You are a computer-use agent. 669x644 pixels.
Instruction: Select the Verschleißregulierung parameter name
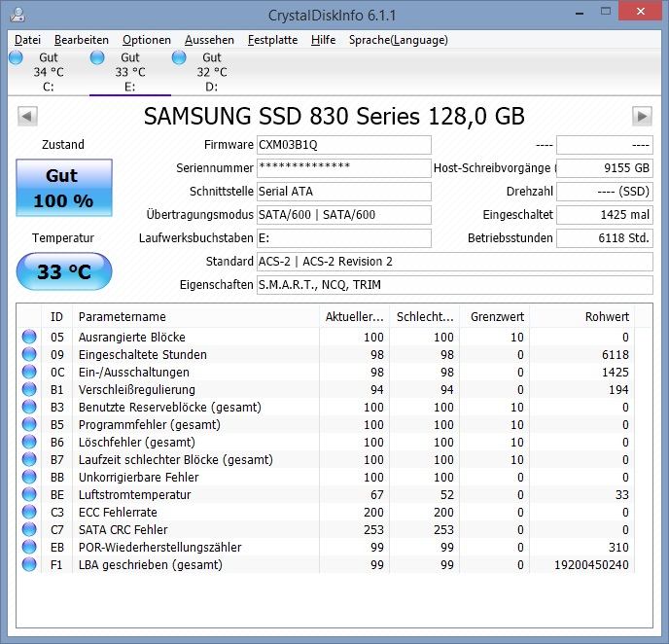(137, 390)
